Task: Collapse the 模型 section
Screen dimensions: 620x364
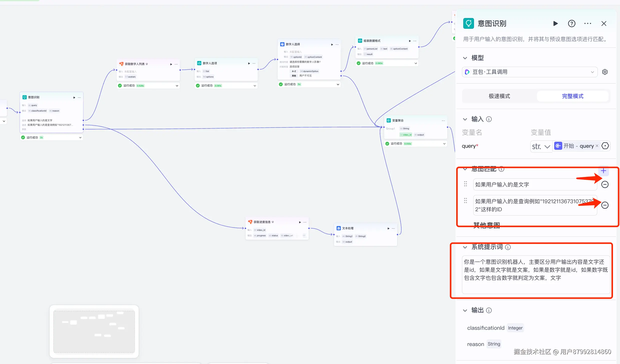Action: tap(465, 58)
